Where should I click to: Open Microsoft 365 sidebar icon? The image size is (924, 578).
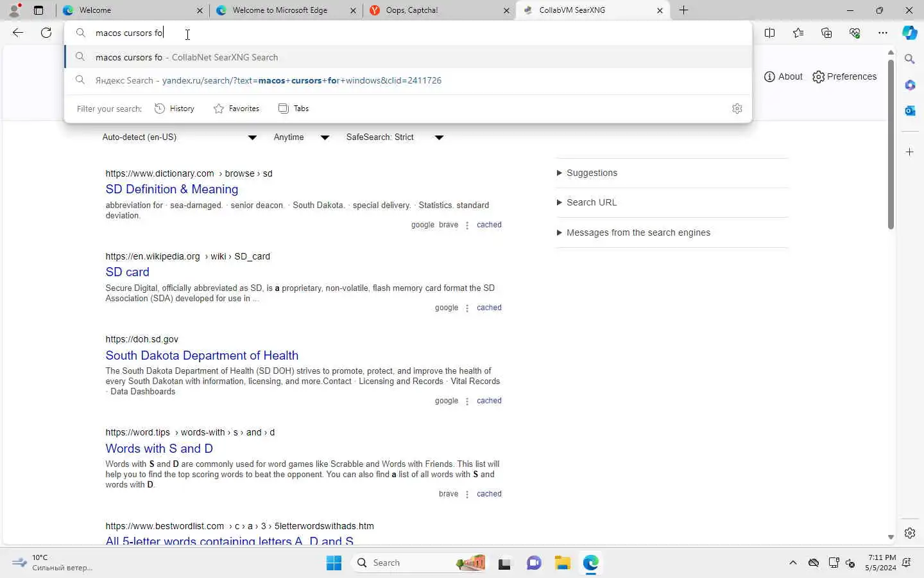910,85
